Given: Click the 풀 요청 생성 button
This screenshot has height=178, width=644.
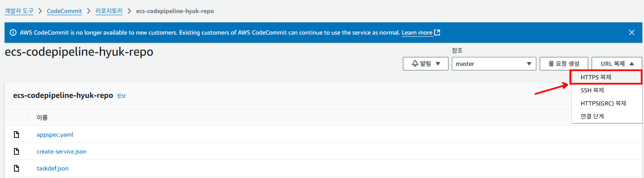Looking at the screenshot, I should (564, 64).
